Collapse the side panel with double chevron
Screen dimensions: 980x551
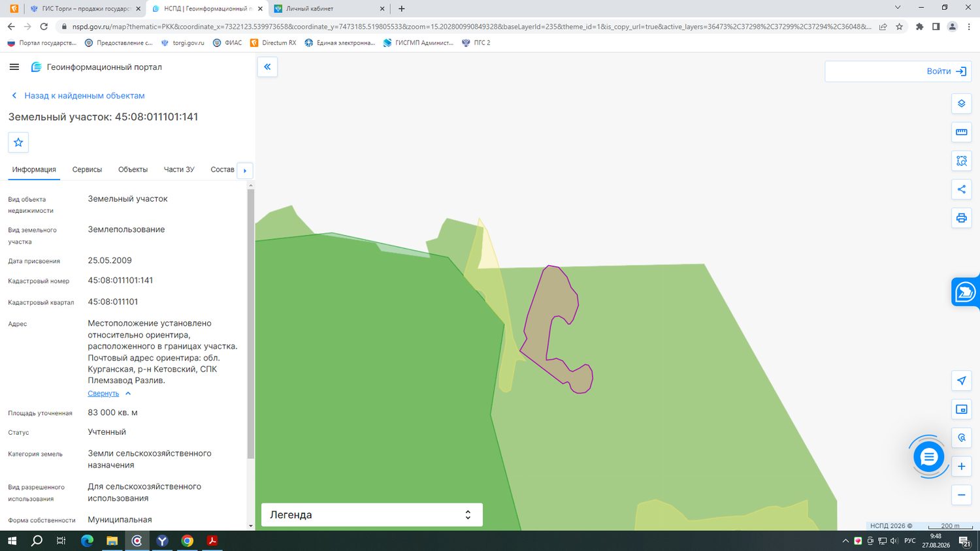click(x=267, y=67)
